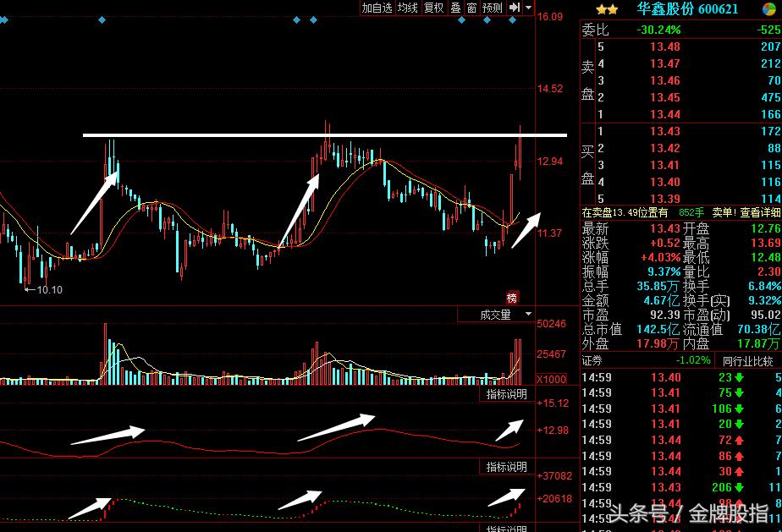Click the jump-to-end arrow icon
Viewport: 782px width, 532px height.
(515, 8)
